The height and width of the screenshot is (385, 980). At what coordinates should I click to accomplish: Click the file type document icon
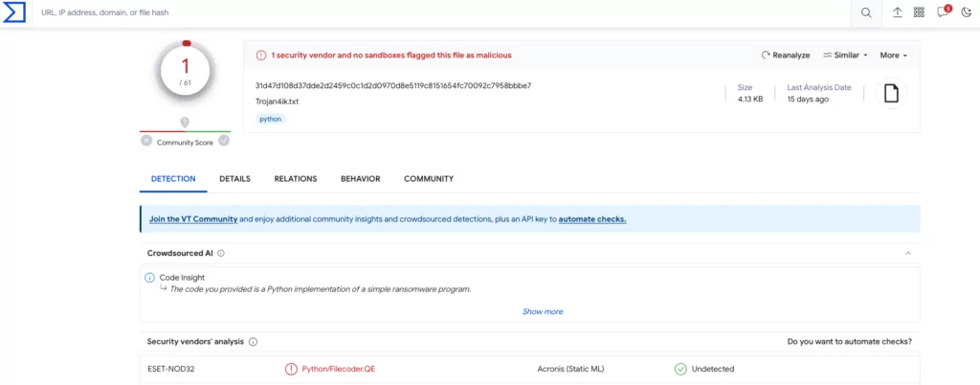coord(891,94)
